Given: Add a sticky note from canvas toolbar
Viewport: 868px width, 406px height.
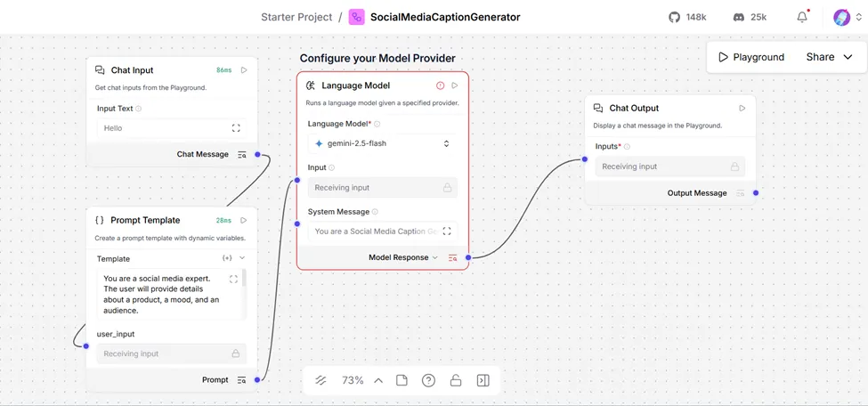Looking at the screenshot, I should 402,380.
